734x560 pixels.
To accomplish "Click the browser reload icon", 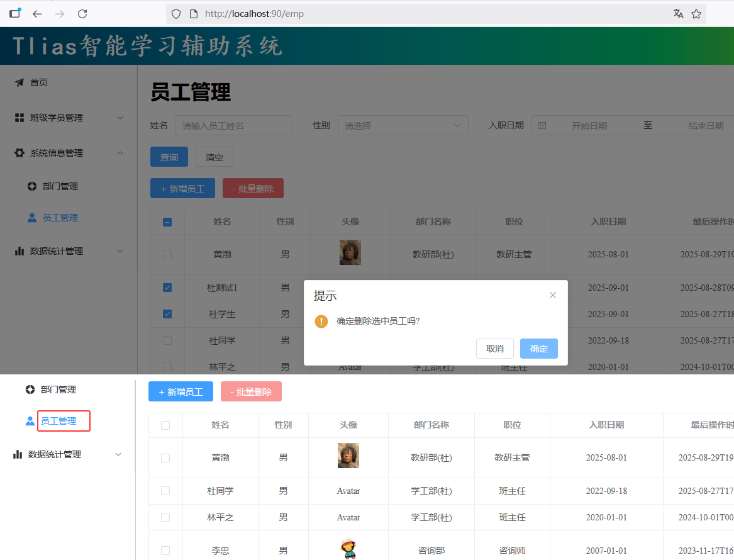I will click(82, 14).
